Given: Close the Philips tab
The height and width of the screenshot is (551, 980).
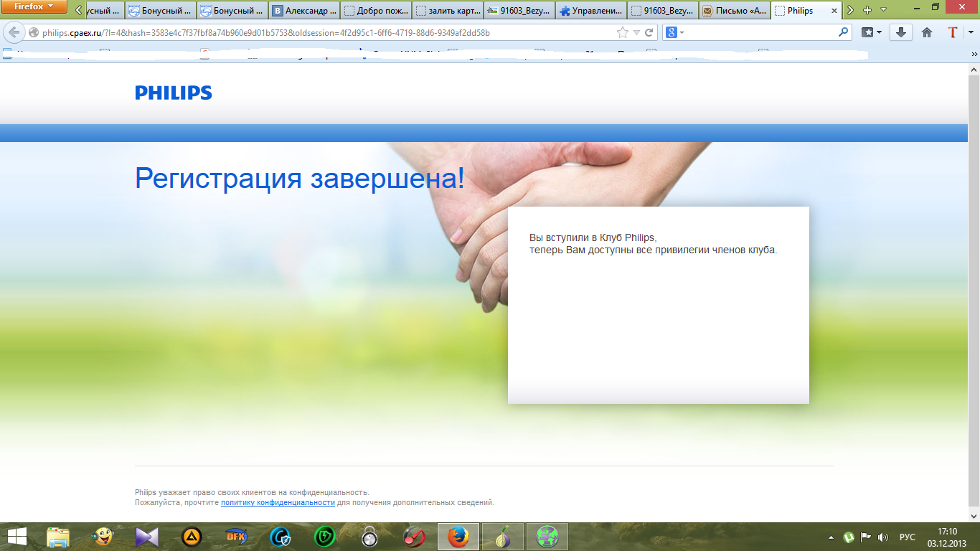Looking at the screenshot, I should (834, 11).
